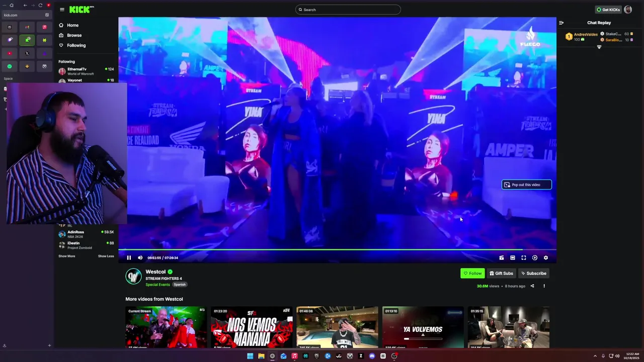The image size is (644, 362).
Task: Follow the Westcol channel
Action: point(472,274)
